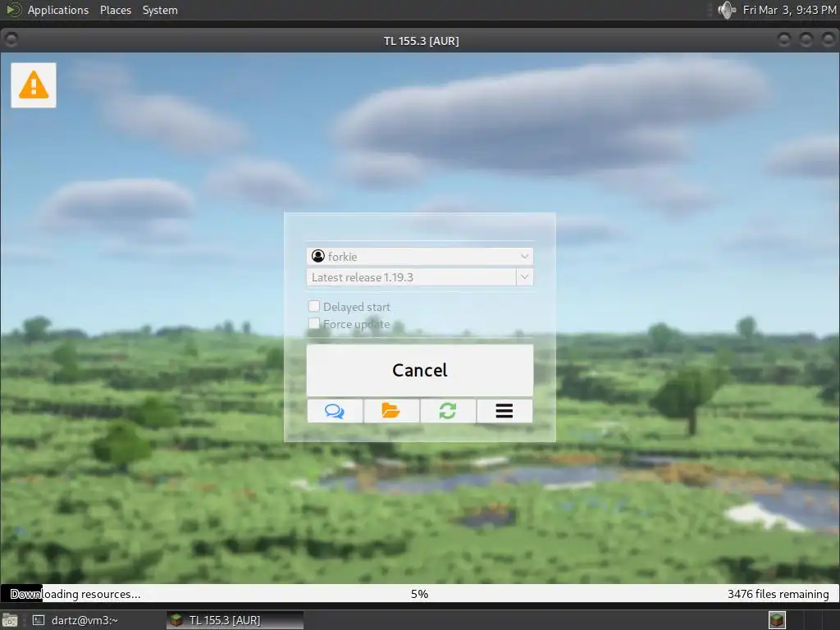Select the Latest release 1.19.3 field
Viewport: 840px width, 630px height.
(x=412, y=277)
